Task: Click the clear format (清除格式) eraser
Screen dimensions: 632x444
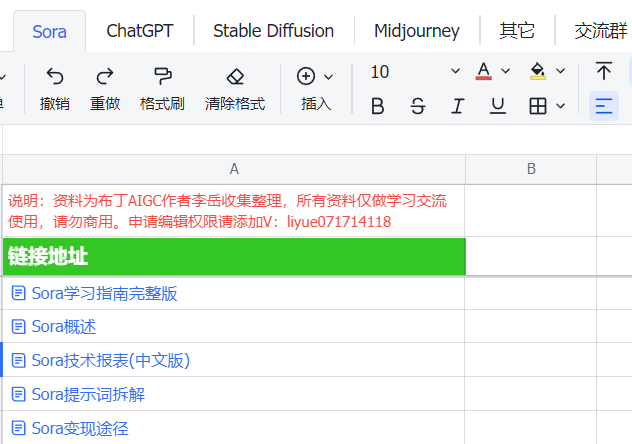Action: tap(235, 76)
